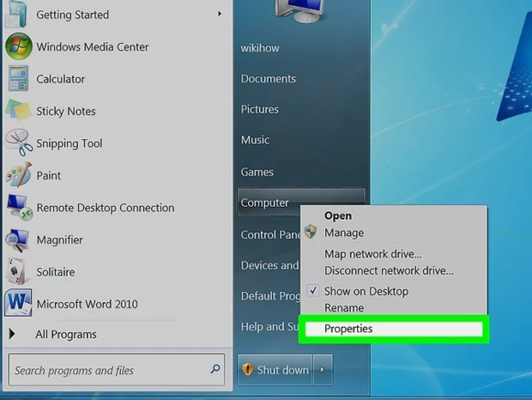Open the Paint palette icon

(19, 174)
